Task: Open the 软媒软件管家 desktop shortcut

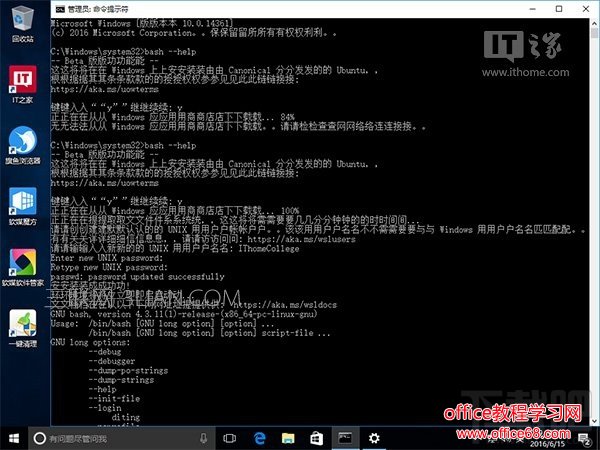Action: [23, 268]
